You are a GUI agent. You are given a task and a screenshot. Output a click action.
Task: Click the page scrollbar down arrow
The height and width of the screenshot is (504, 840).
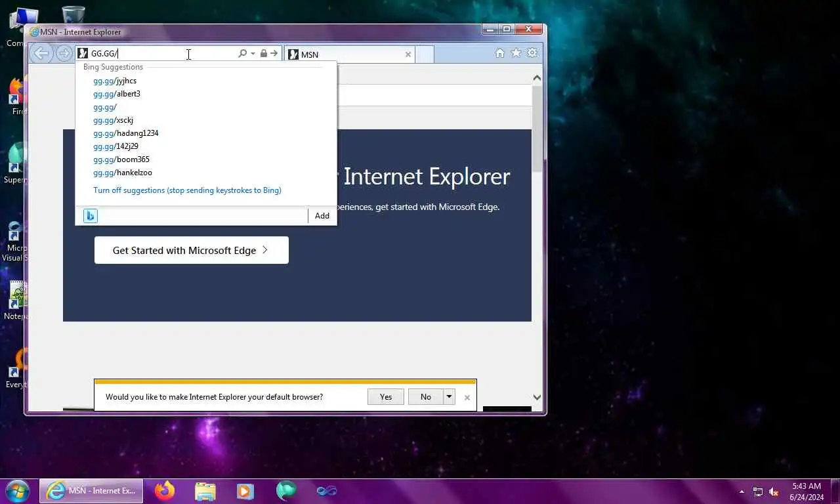[537, 397]
